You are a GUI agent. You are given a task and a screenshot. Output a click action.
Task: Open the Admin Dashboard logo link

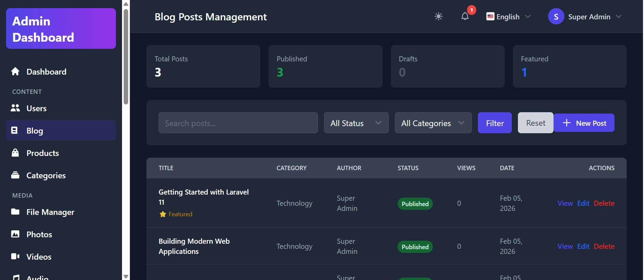tap(61, 29)
